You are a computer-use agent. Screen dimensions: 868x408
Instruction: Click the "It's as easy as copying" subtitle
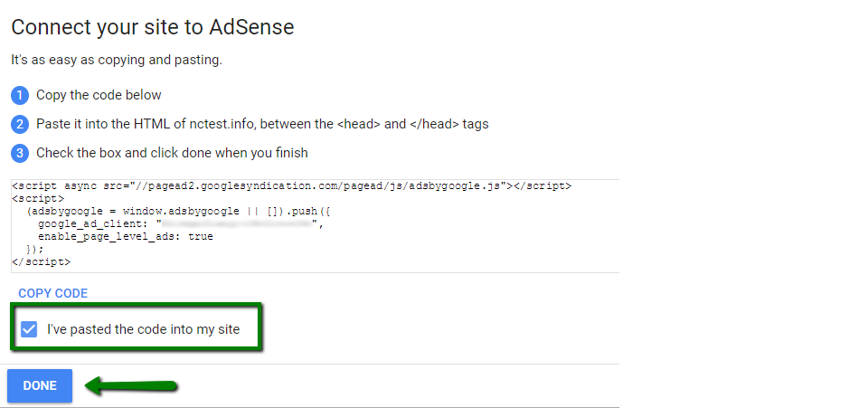tap(117, 60)
